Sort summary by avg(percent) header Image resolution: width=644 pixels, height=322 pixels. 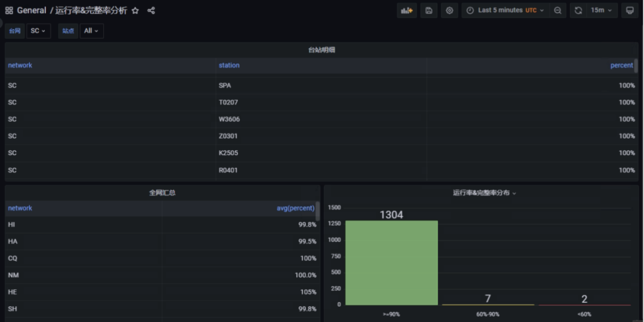click(296, 208)
